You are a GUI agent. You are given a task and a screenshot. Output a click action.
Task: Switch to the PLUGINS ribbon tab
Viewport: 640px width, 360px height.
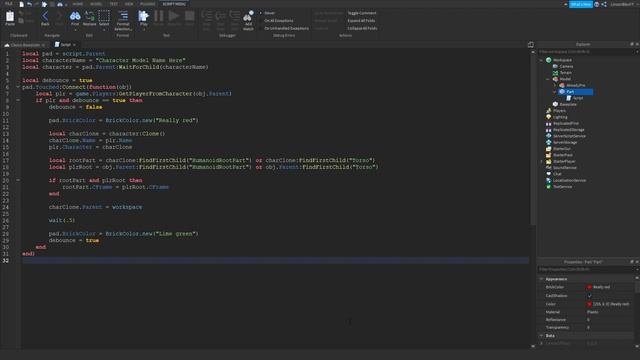[148, 4]
